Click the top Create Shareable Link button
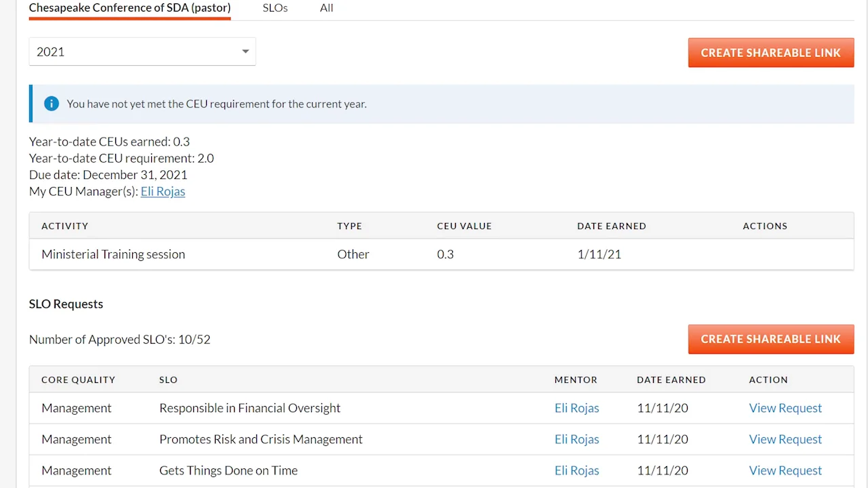 coord(770,53)
